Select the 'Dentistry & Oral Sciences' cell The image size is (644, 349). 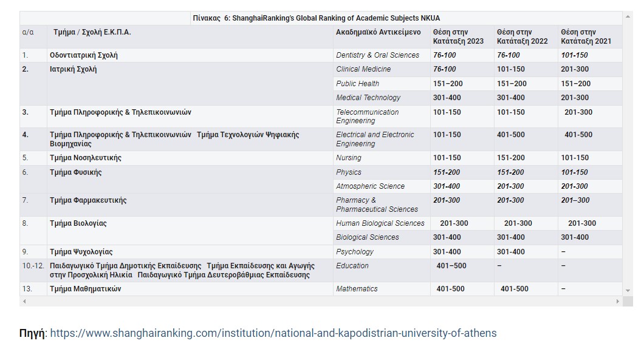377,55
